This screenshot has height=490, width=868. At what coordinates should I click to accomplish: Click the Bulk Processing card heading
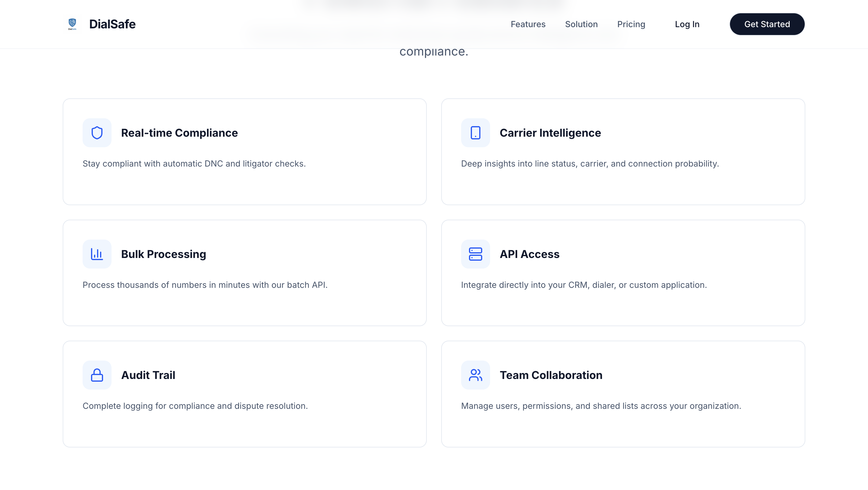point(163,254)
